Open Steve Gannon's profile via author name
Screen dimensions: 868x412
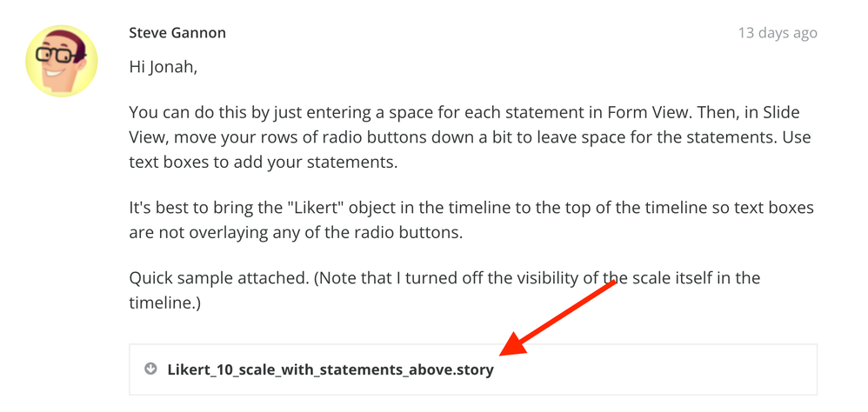pos(177,33)
